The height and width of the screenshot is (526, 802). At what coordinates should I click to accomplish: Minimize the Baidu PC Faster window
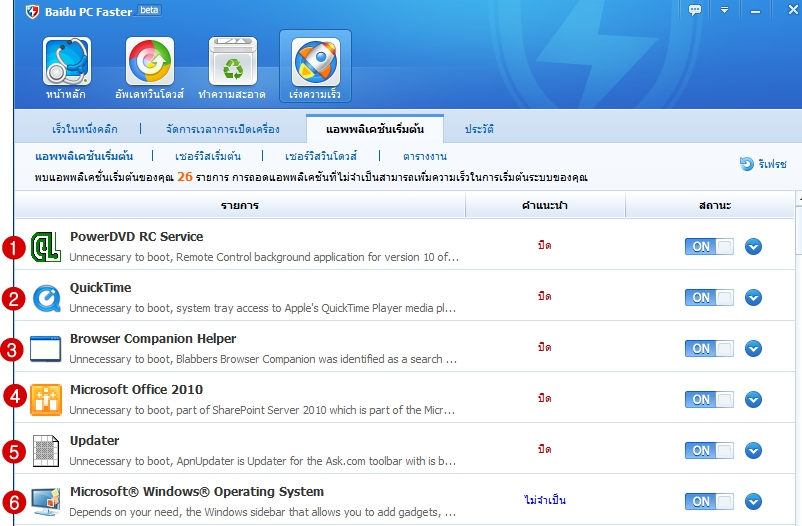point(755,10)
